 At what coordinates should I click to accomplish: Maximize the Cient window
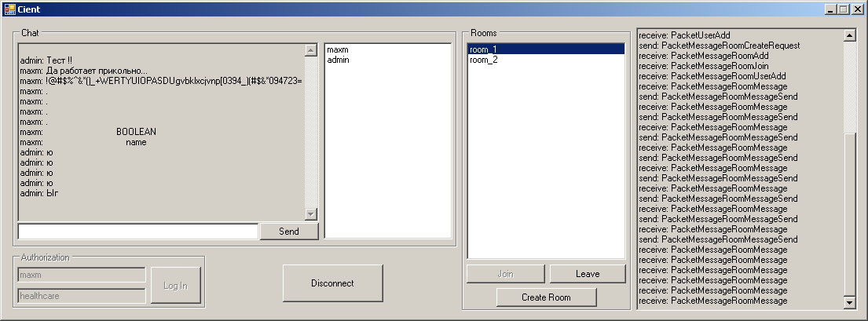pyautogui.click(x=844, y=9)
